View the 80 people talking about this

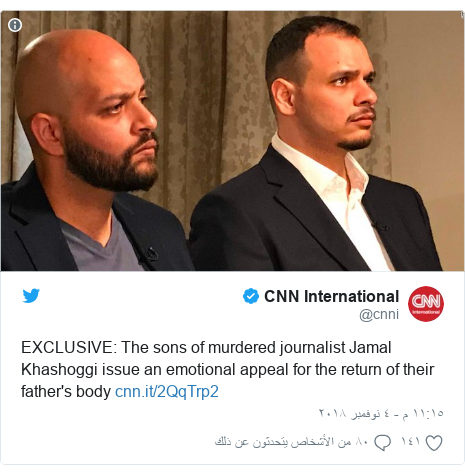pyautogui.click(x=291, y=442)
